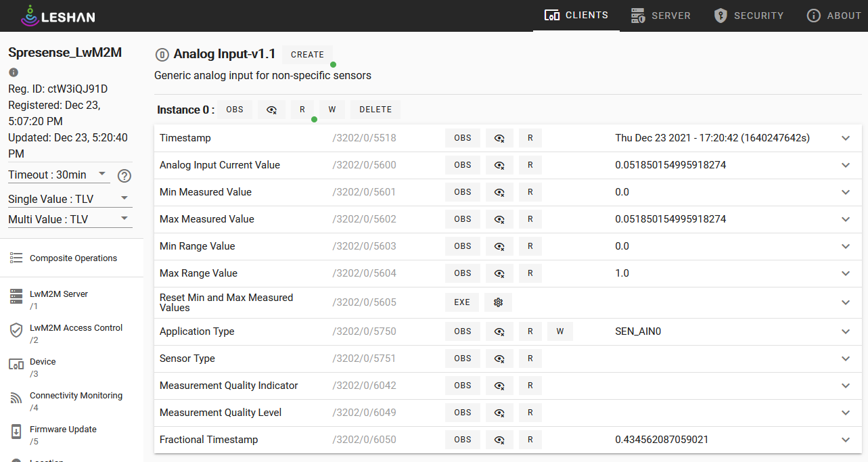
Task: Go to the Server tab
Action: [x=660, y=16]
